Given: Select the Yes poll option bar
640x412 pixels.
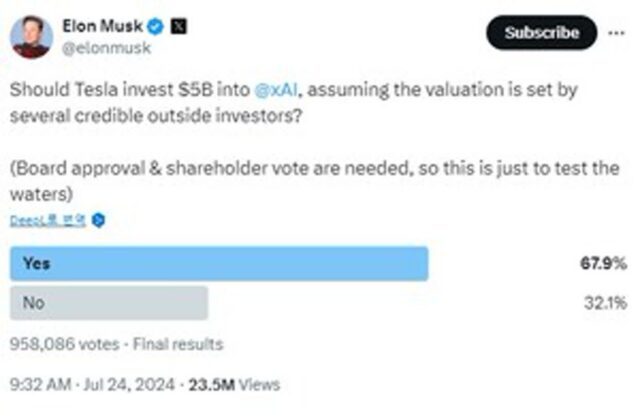Looking at the screenshot, I should [x=219, y=263].
